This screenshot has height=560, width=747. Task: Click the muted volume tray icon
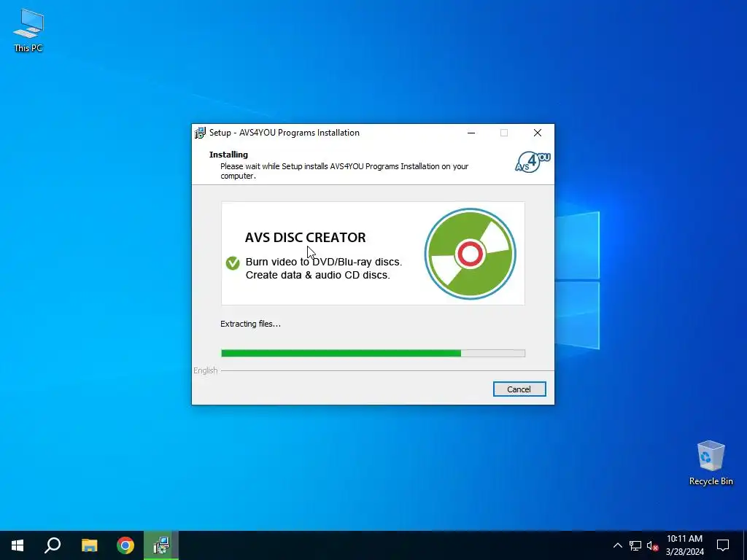pyautogui.click(x=652, y=545)
